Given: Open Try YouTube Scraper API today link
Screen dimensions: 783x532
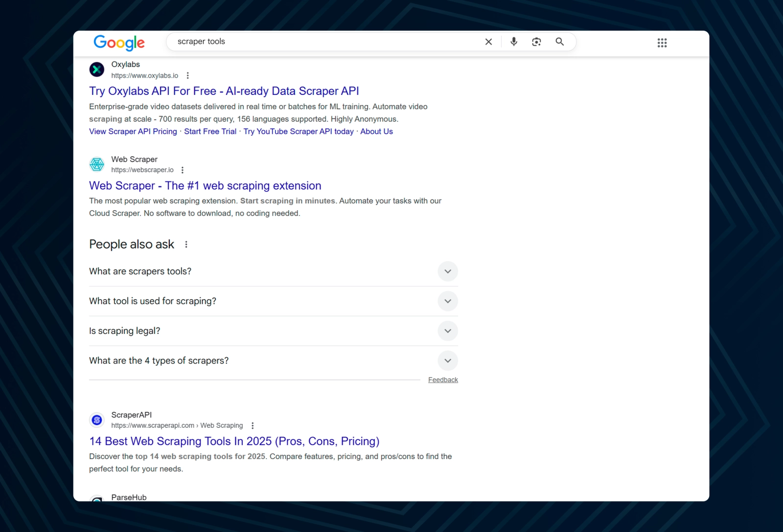Looking at the screenshot, I should [299, 132].
